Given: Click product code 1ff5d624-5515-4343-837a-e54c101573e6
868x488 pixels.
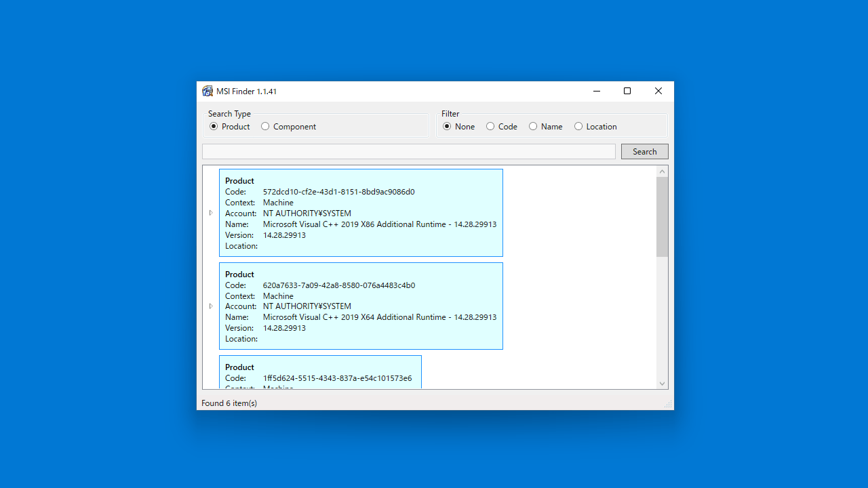Looking at the screenshot, I should point(337,378).
